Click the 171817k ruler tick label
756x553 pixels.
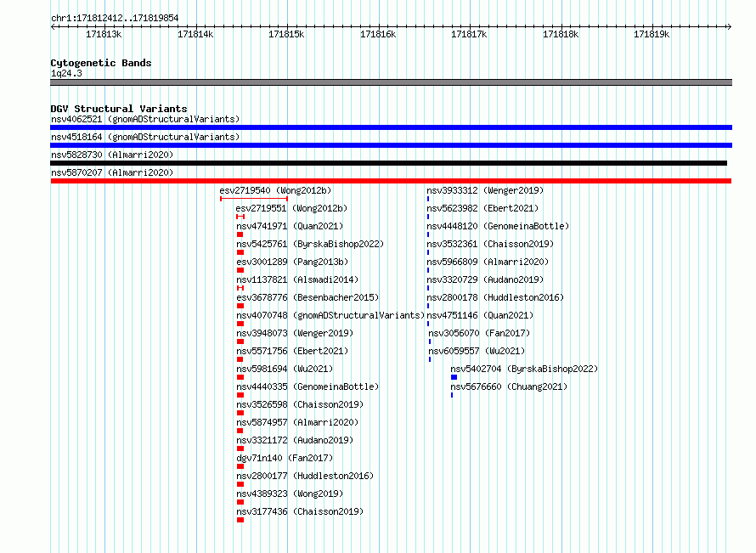[469, 34]
